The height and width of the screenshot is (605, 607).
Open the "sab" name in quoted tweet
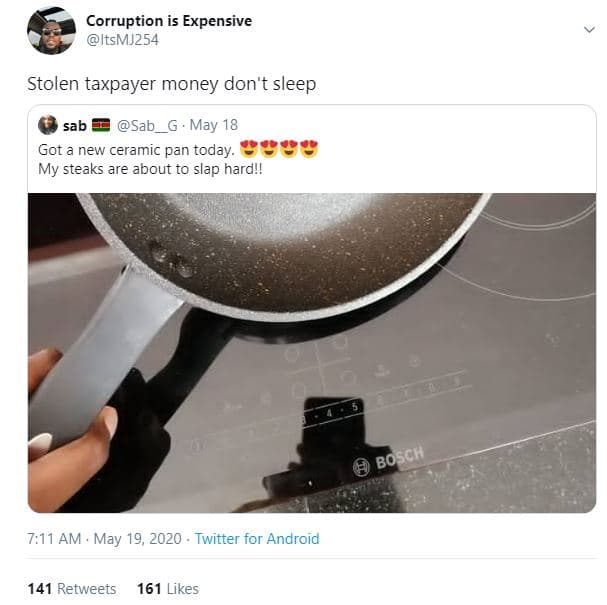(x=75, y=125)
